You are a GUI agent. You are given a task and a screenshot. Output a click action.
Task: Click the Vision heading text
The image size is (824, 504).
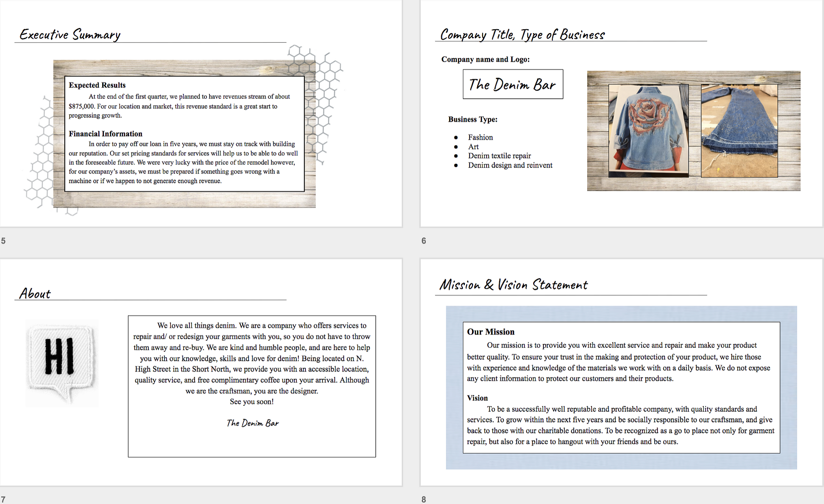pyautogui.click(x=477, y=398)
